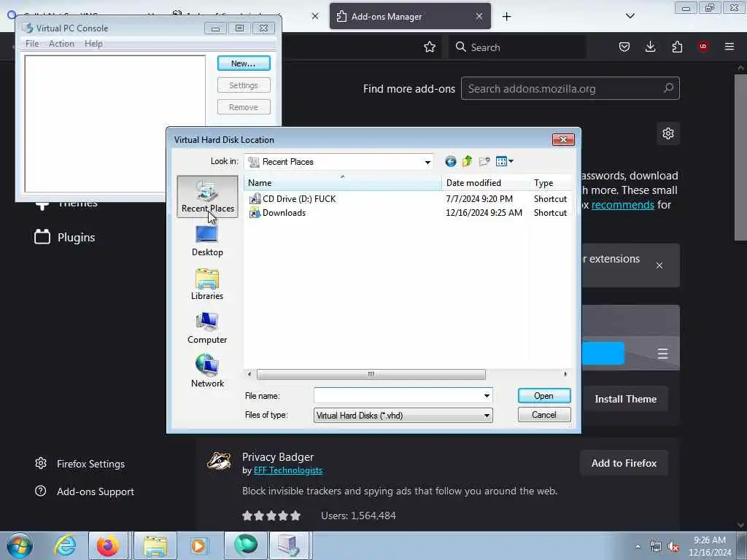Switch to the Add-ons Manager tab

(x=410, y=17)
